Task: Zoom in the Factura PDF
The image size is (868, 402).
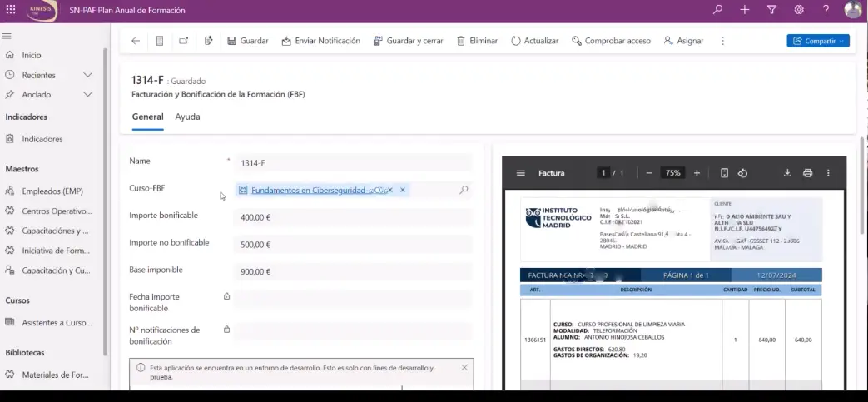Action: (697, 173)
